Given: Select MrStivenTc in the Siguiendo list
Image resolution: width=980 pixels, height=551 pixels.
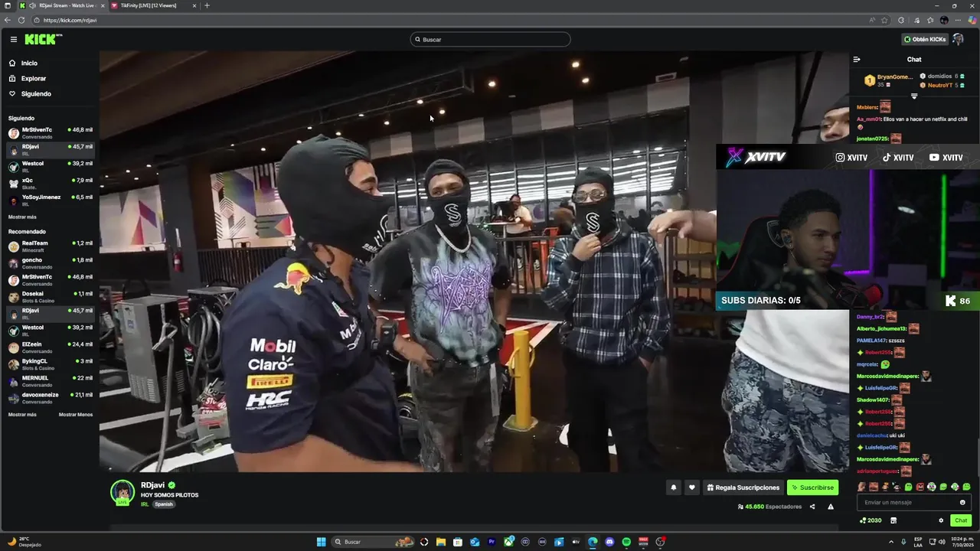Looking at the screenshot, I should tap(51, 133).
